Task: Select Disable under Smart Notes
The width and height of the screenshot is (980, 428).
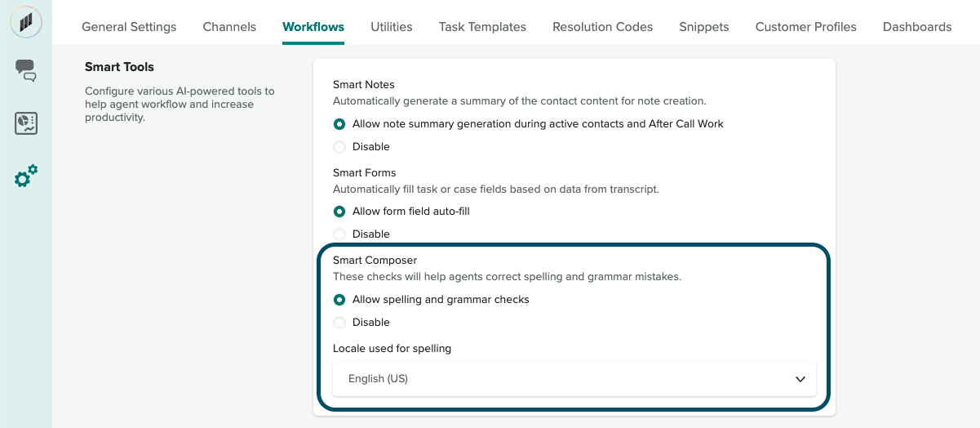Action: point(339,147)
